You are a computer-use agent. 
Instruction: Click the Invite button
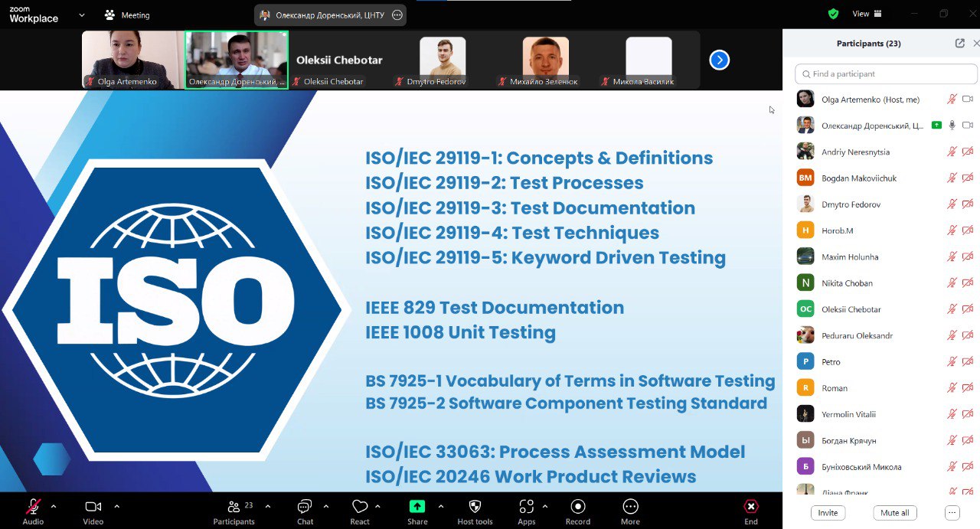tap(828, 513)
